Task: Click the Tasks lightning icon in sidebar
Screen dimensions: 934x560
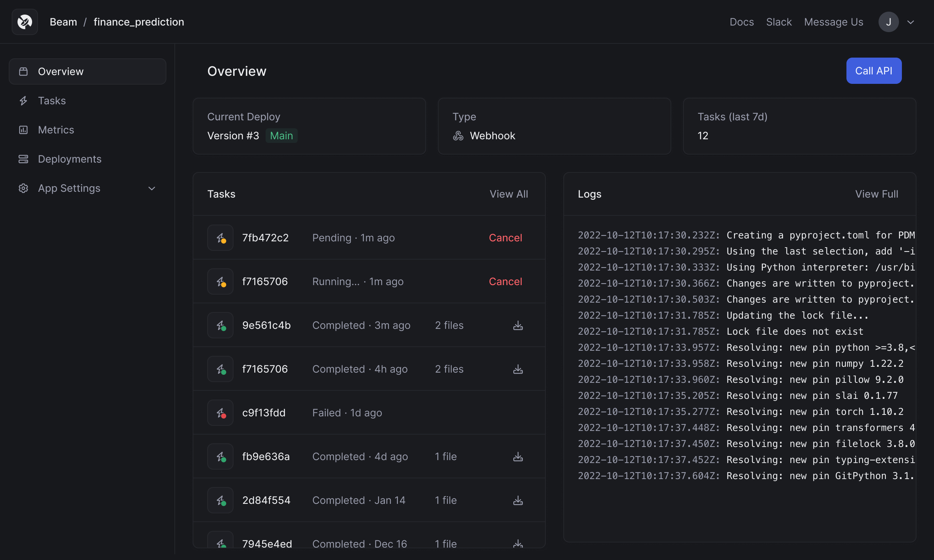Action: pos(23,101)
